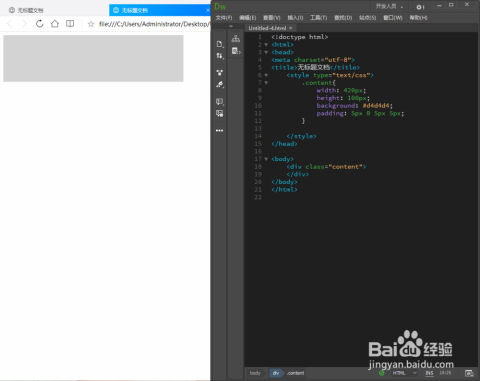Image resolution: width=480 pixels, height=381 pixels.
Task: Click the Open Documents file icon in left toolbar
Action: [220, 44]
